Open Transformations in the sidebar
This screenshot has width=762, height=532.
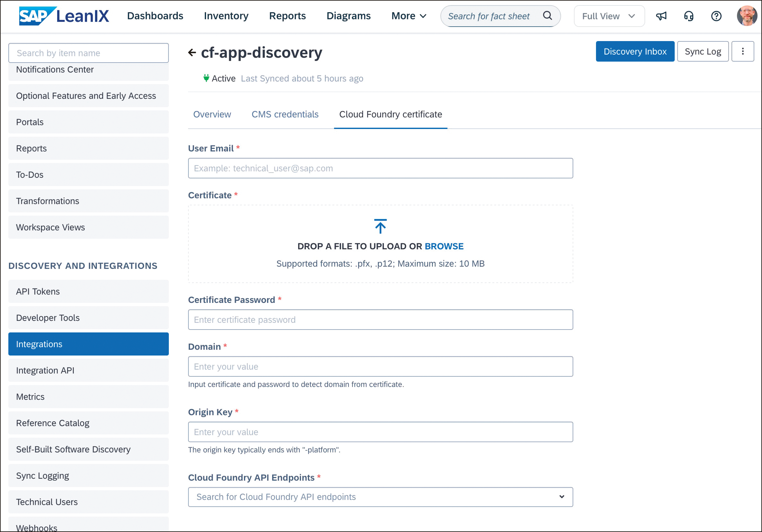[88, 201]
